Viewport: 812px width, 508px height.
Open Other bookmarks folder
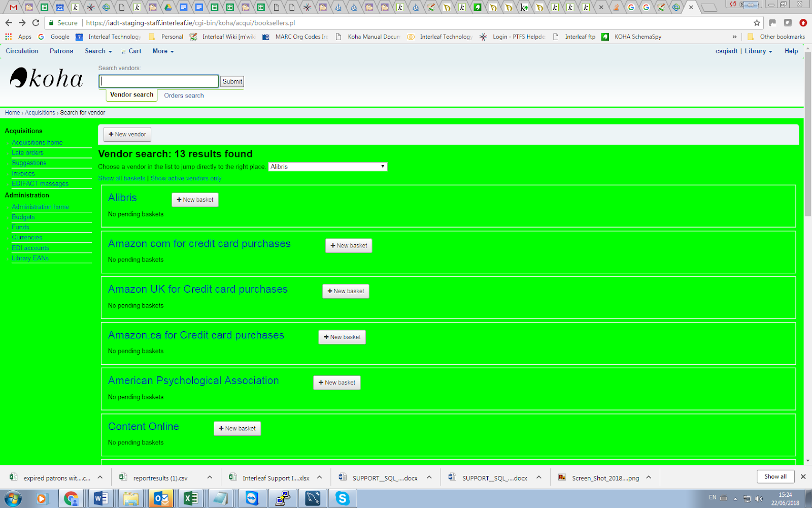(x=776, y=37)
